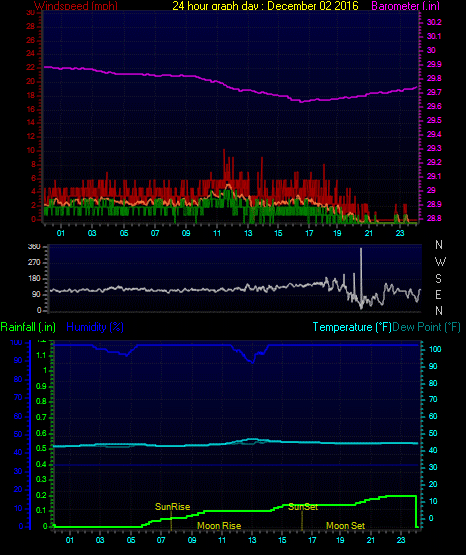Click rainfall scale value 0.5

[41, 448]
